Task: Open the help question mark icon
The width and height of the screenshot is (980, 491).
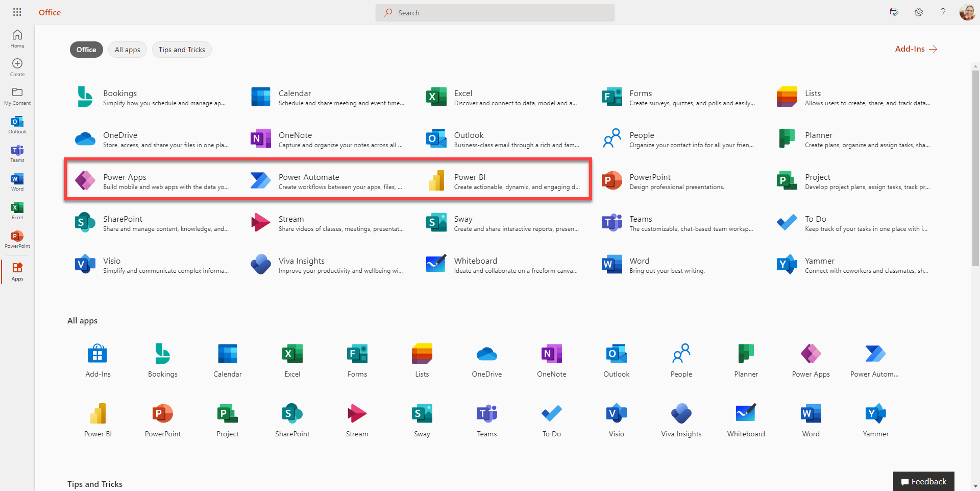Action: click(943, 12)
